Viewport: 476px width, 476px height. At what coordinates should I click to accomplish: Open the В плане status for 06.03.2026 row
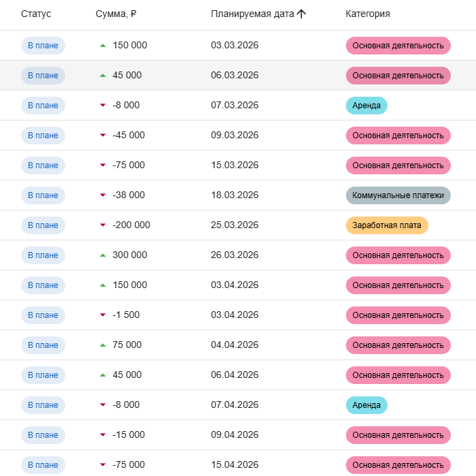pyautogui.click(x=43, y=76)
